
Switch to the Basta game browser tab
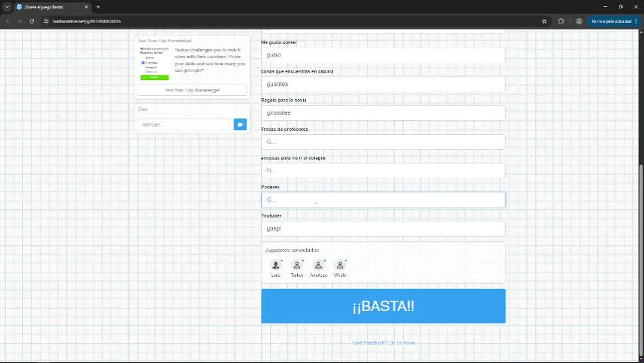click(52, 7)
